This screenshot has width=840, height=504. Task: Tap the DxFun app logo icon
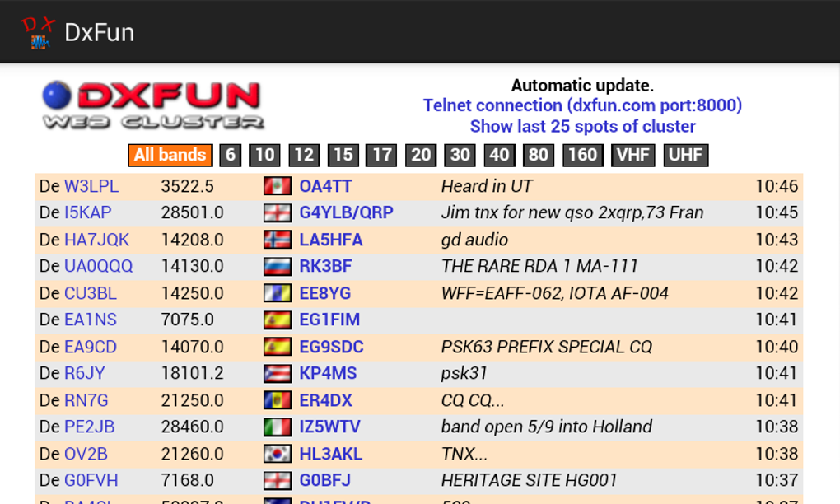(x=38, y=33)
